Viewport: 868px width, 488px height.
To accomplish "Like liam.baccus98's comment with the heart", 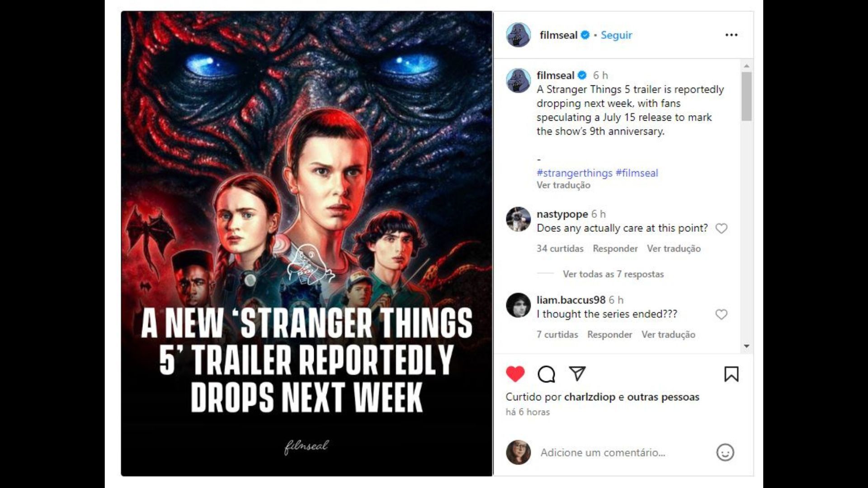I will 721,314.
